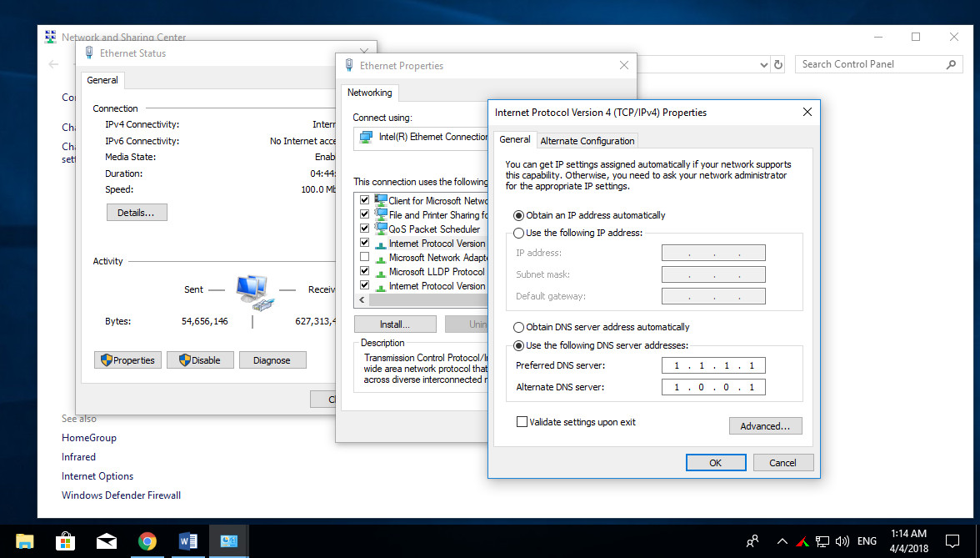The height and width of the screenshot is (558, 980).
Task: Open the People icon in the system tray
Action: (752, 541)
